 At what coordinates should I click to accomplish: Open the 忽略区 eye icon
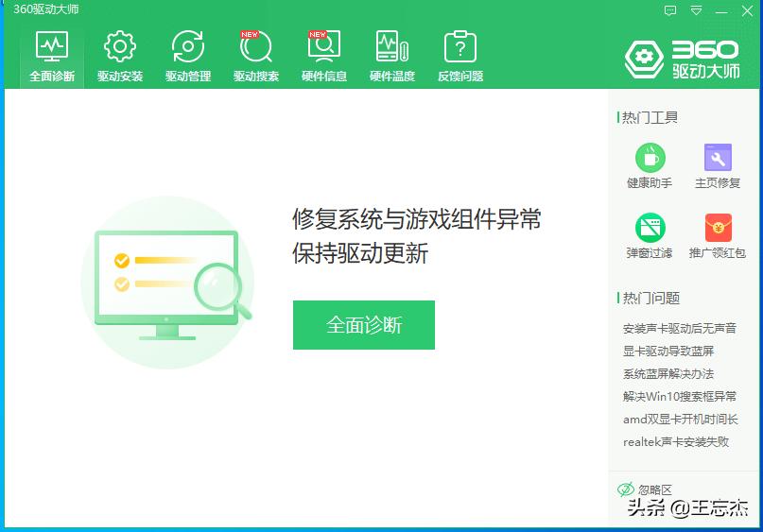625,489
